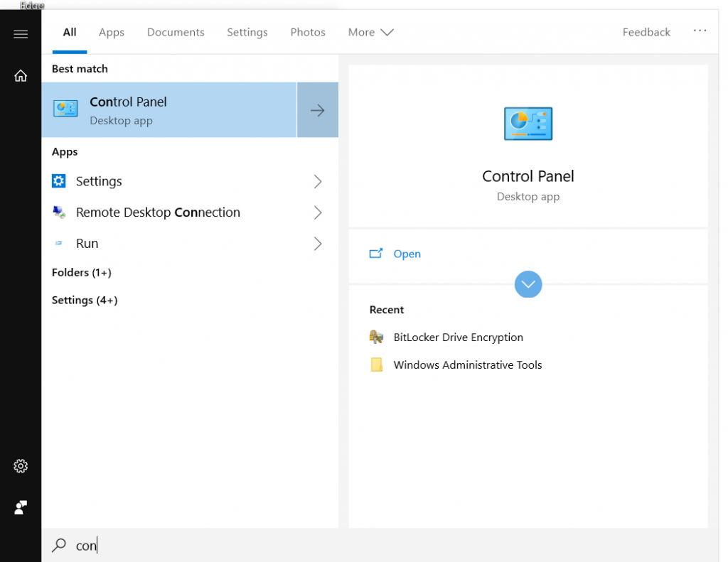728x562 pixels.
Task: Expand Control Panel details with the arrow button
Action: coord(318,110)
